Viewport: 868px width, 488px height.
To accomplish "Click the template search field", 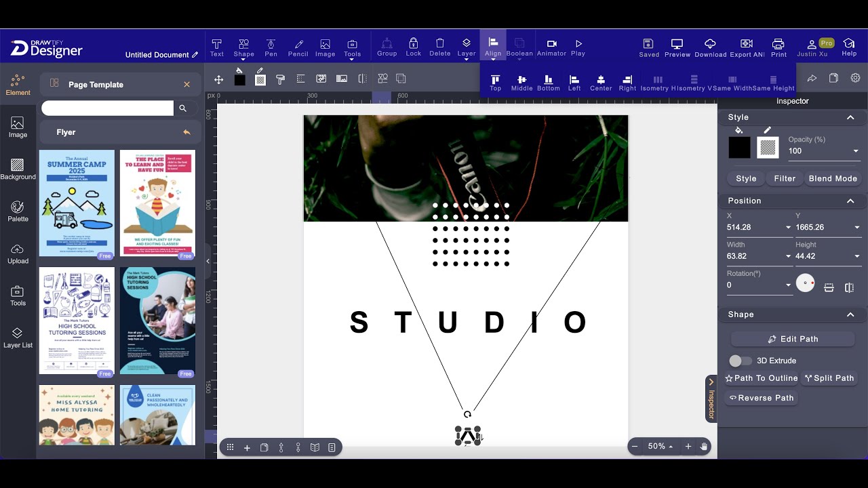I will pos(107,108).
